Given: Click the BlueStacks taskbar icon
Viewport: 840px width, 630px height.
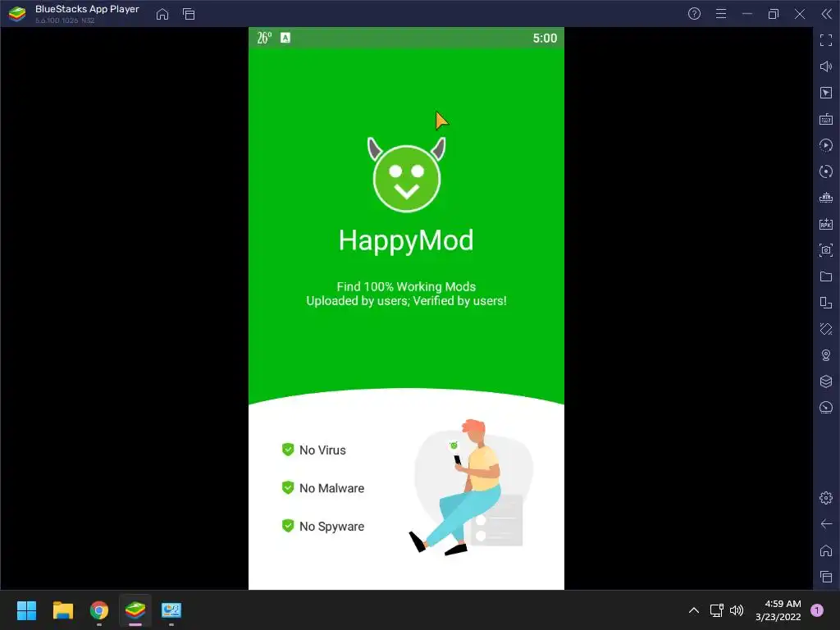Looking at the screenshot, I should (135, 610).
